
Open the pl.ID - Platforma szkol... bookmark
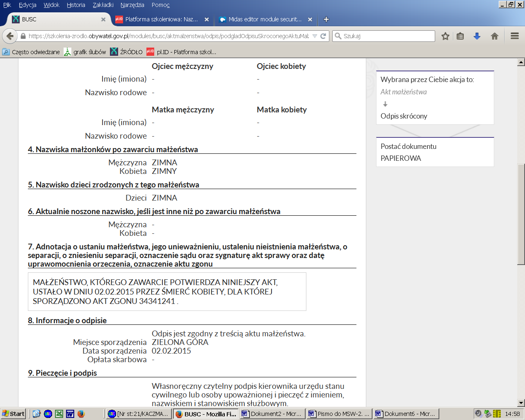click(x=181, y=52)
